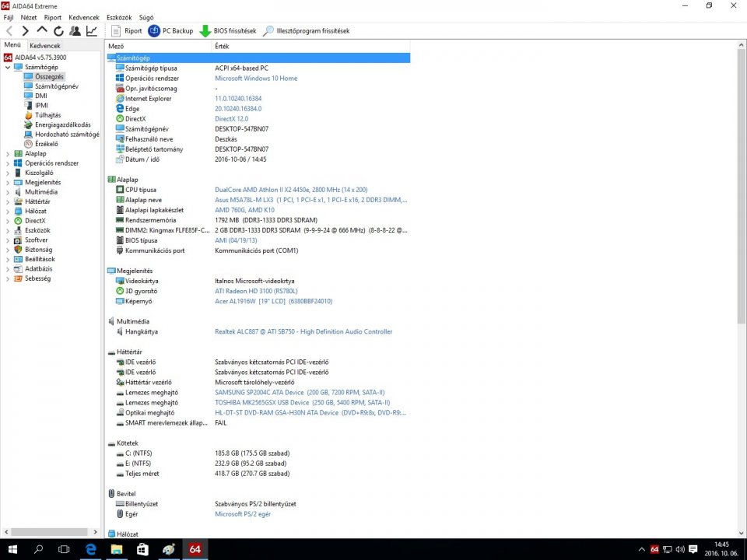Open the Asus M5A78L-M LX3 motherboard link
The width and height of the screenshot is (747, 560).
tap(311, 200)
